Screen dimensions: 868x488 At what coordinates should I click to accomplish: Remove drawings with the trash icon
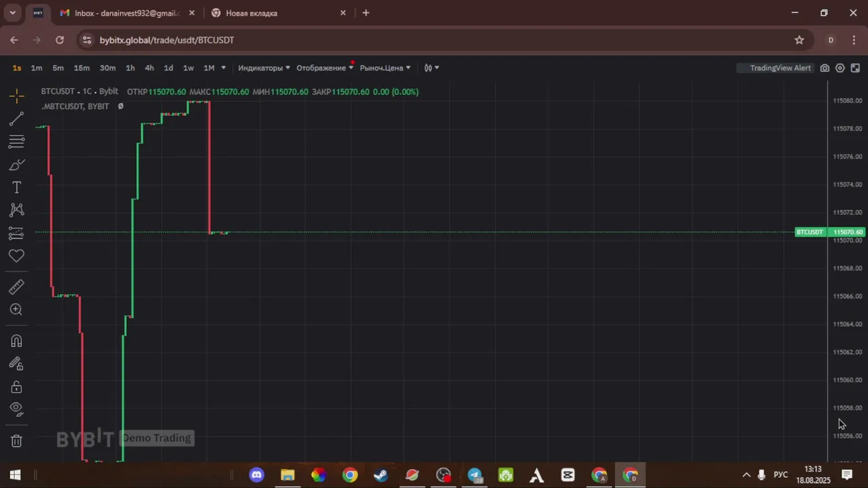[x=17, y=441]
